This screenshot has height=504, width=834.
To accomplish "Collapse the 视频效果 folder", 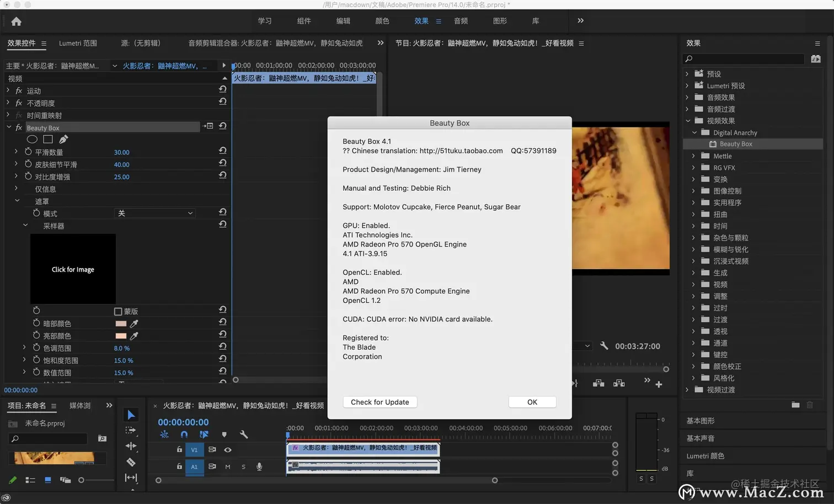I will pos(688,121).
